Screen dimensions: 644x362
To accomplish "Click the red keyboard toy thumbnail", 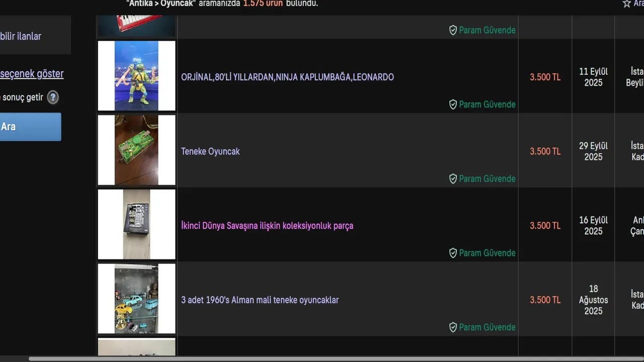I will (x=136, y=26).
